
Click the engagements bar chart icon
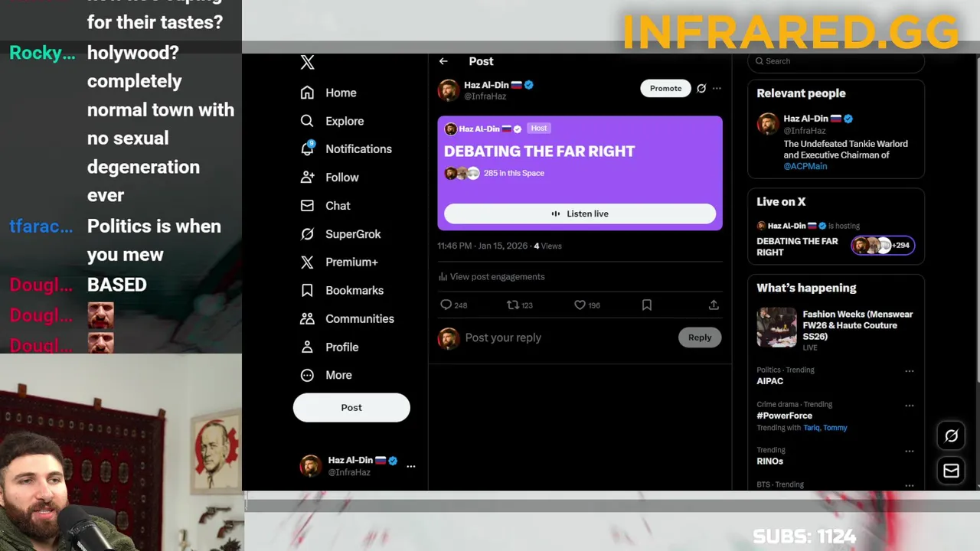(x=443, y=277)
